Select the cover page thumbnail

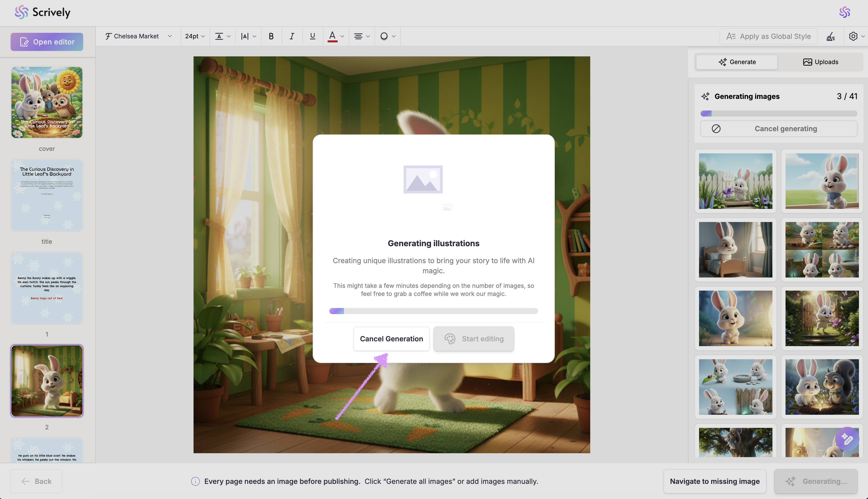point(47,102)
